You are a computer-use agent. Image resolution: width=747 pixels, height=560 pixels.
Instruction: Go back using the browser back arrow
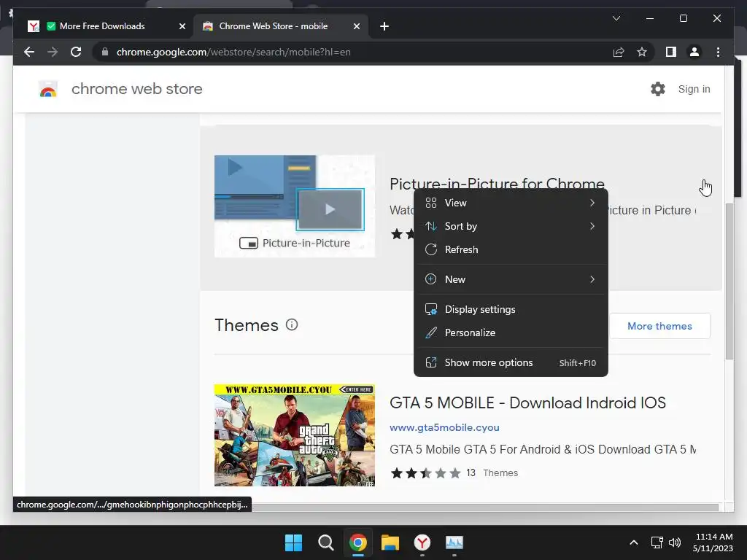29,52
